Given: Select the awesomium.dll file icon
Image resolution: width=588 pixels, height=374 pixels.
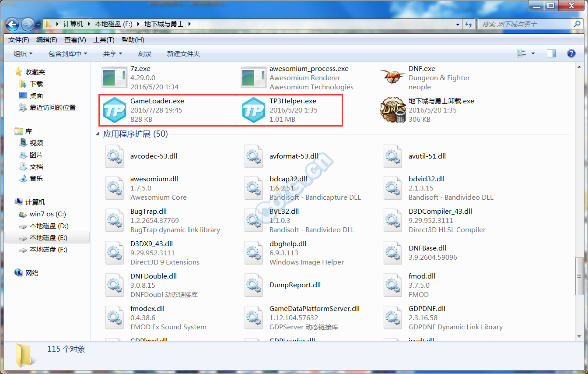Looking at the screenshot, I should pos(115,188).
